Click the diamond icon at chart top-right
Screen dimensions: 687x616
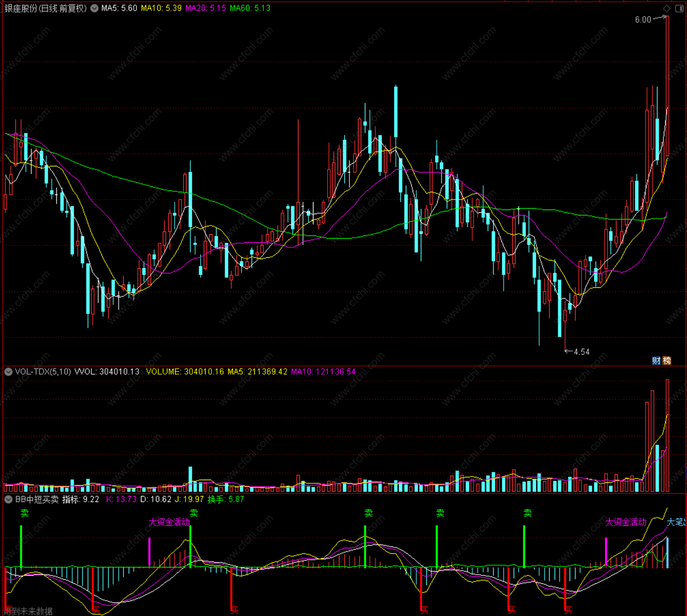pos(667,8)
